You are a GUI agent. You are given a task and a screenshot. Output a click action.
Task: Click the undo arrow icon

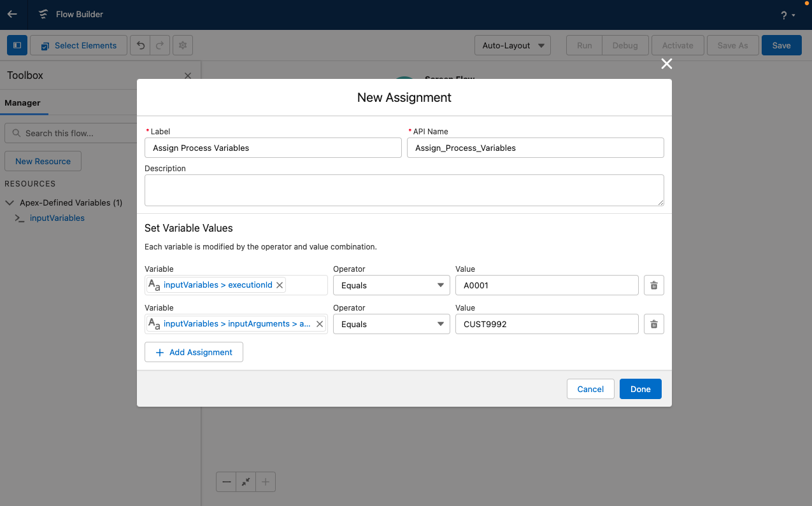point(141,45)
